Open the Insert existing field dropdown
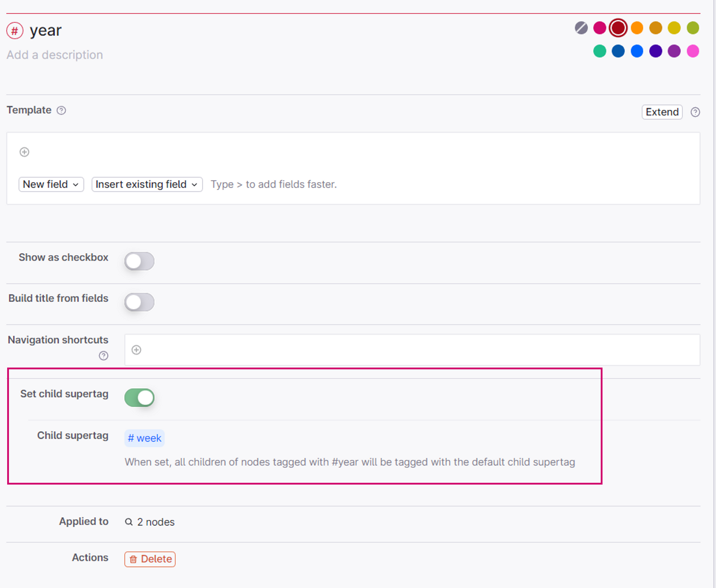This screenshot has width=716, height=588. (x=147, y=185)
